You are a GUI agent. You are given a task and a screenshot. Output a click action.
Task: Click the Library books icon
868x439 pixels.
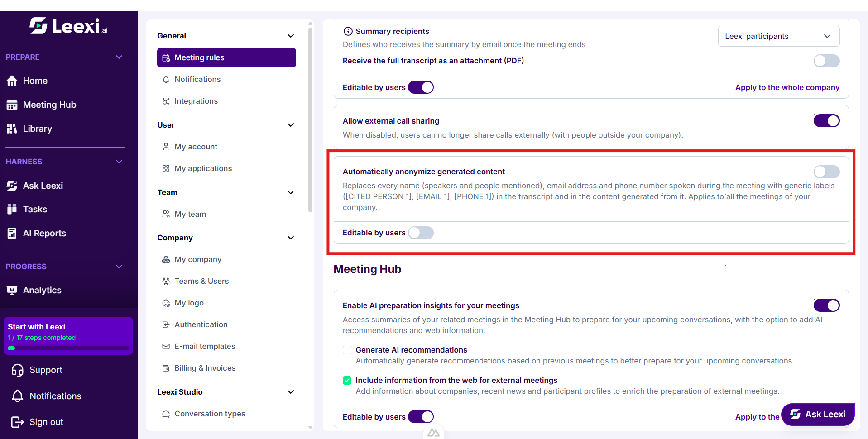12,129
